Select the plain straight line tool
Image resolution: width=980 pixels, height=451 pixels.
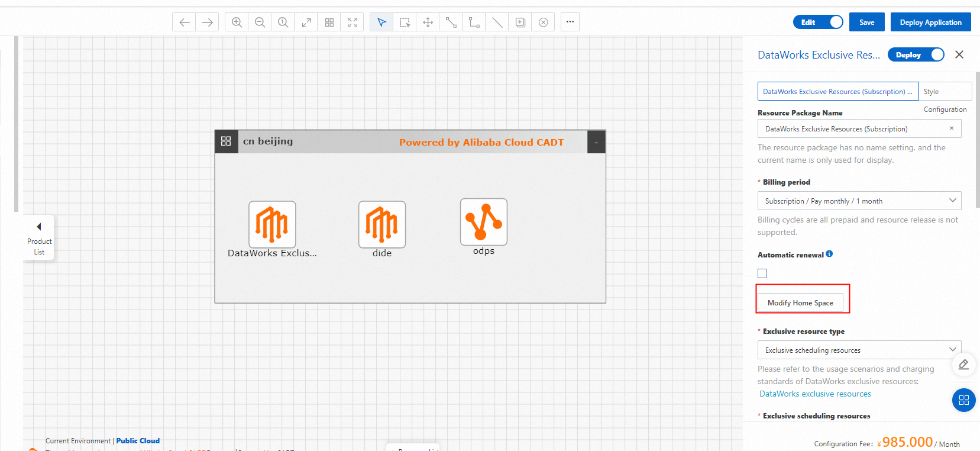tap(497, 22)
